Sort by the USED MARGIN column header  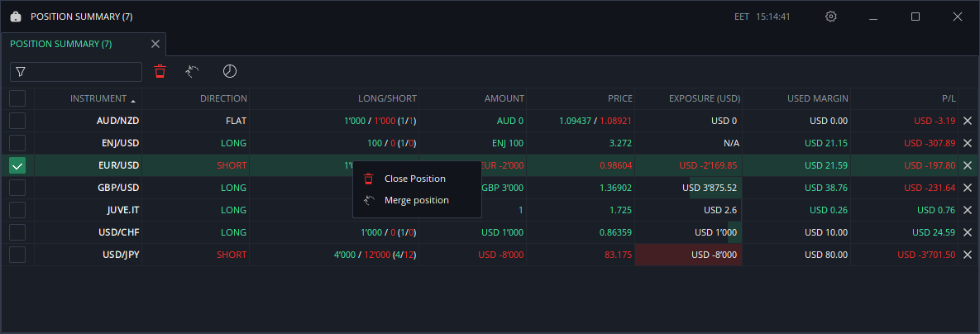coord(796,98)
